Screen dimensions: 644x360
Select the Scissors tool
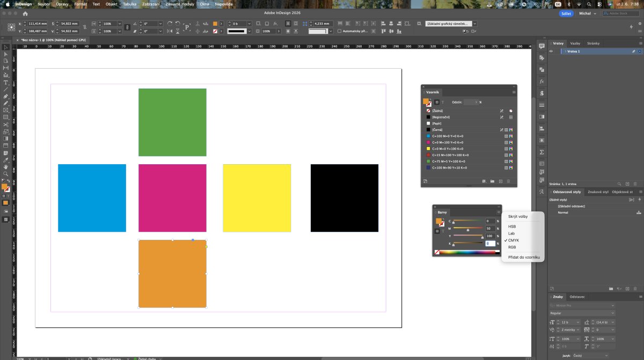click(x=5, y=124)
